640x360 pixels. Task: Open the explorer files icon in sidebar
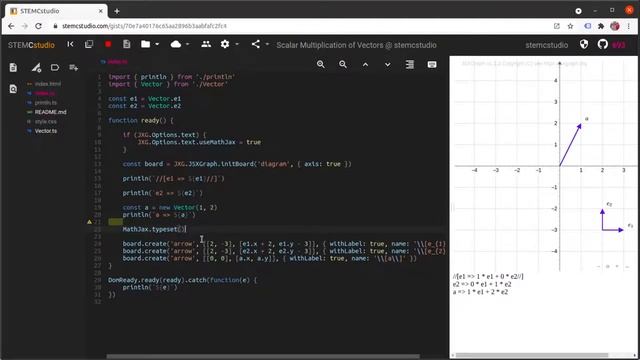(13, 67)
